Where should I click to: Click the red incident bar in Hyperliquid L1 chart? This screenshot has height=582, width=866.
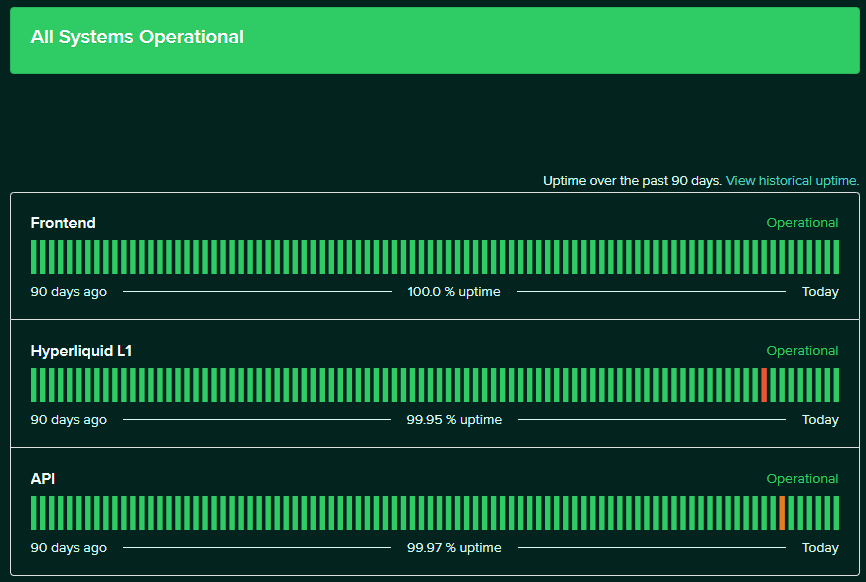tap(766, 385)
